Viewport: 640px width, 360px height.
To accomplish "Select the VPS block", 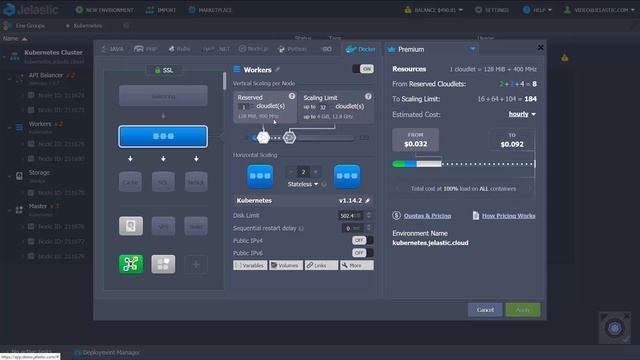I will coord(163,226).
